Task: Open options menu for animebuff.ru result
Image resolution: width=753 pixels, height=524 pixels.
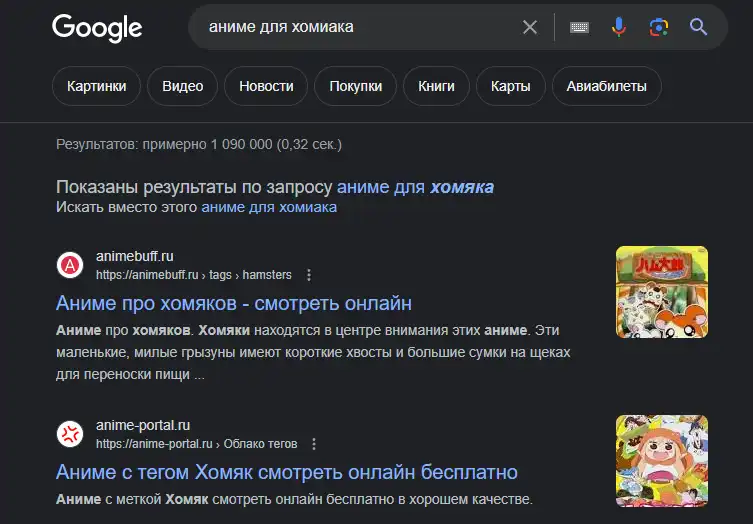Action: point(309,275)
